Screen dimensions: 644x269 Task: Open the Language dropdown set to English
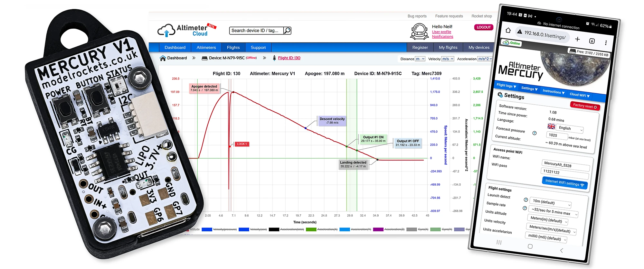coord(570,128)
